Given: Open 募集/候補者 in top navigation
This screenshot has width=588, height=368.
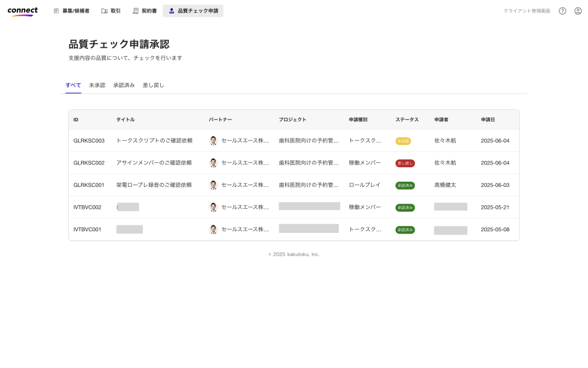Looking at the screenshot, I should point(71,11).
